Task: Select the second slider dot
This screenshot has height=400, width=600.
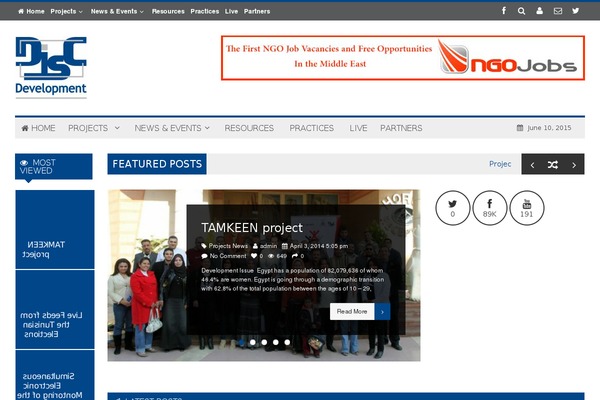Action: (x=253, y=342)
